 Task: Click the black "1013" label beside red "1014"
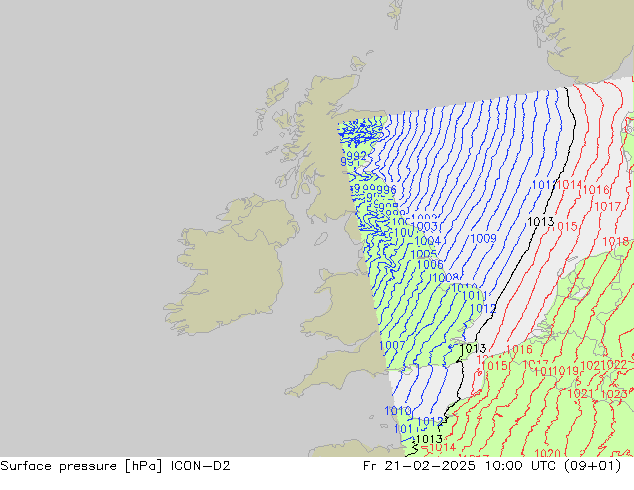click(x=429, y=439)
